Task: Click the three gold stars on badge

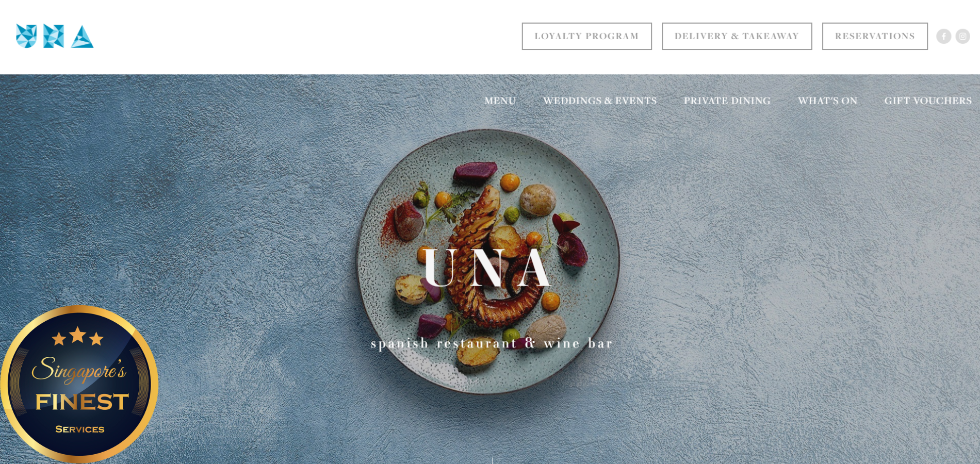Action: [77, 336]
